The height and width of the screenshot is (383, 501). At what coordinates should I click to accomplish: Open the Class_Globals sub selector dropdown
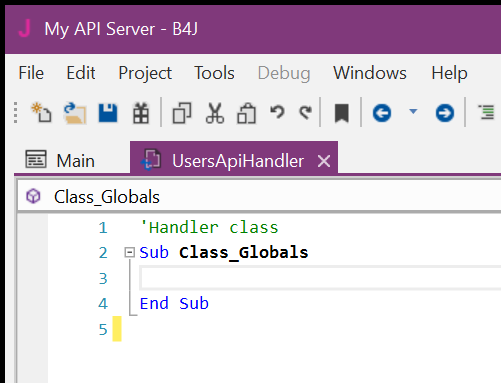pos(259,197)
